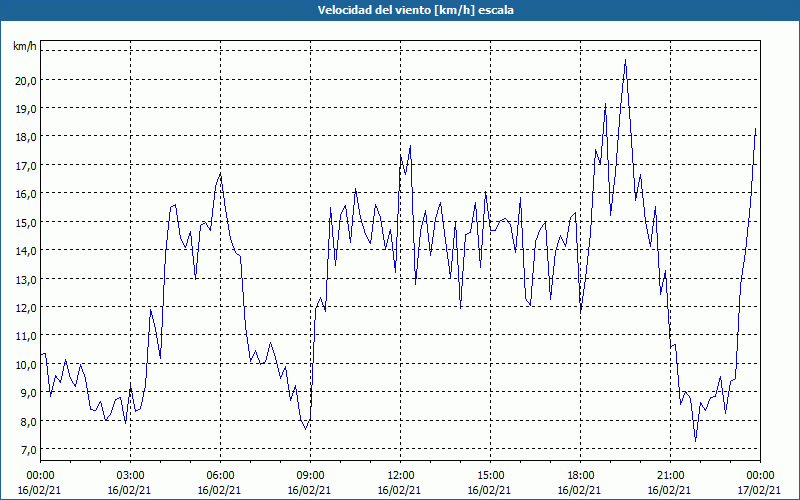Click the '19,0' y-axis value

tap(27, 109)
